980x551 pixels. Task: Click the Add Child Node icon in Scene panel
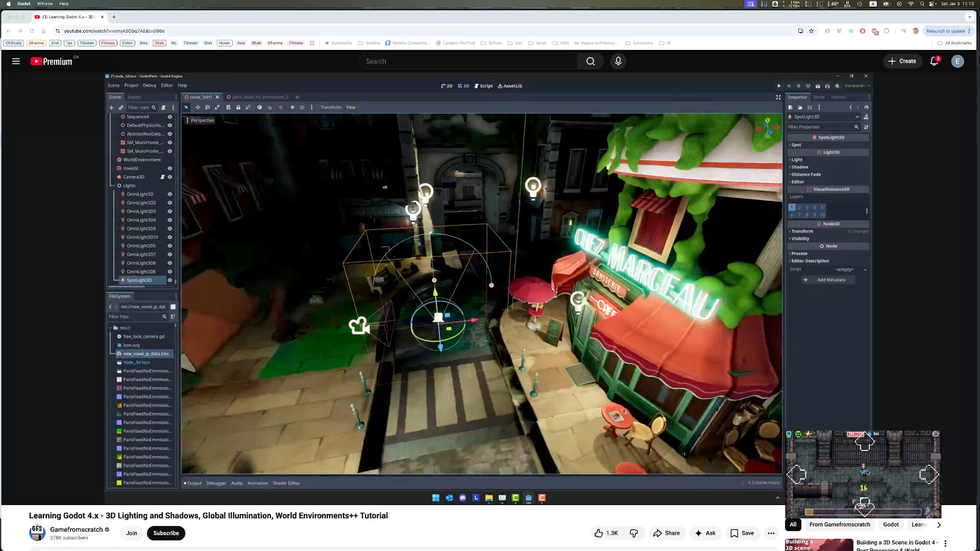point(111,108)
